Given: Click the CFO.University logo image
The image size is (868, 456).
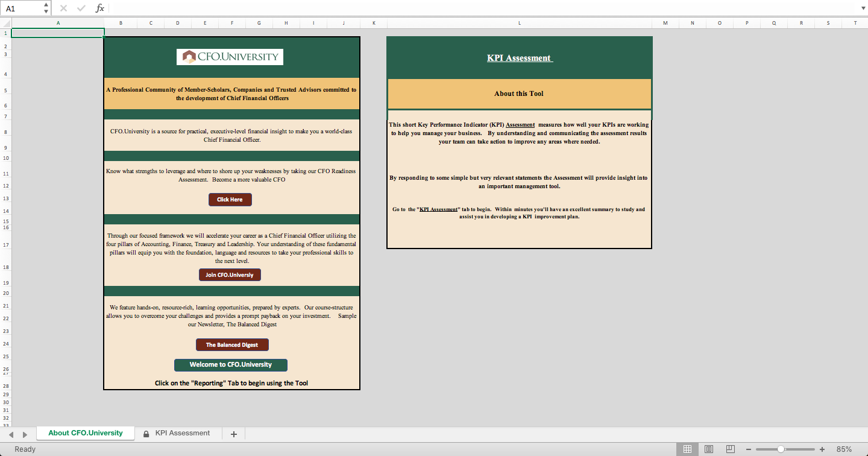Looking at the screenshot, I should (x=230, y=57).
